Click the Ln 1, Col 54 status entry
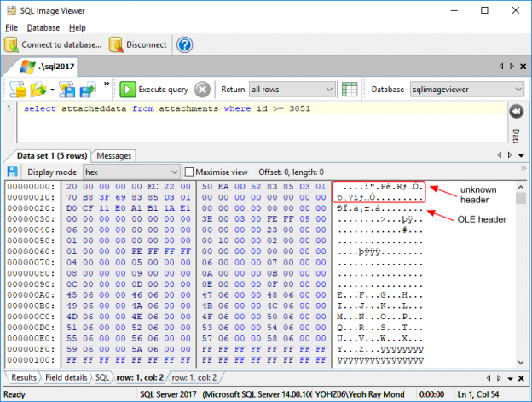The height and width of the screenshot is (402, 532). [x=478, y=394]
